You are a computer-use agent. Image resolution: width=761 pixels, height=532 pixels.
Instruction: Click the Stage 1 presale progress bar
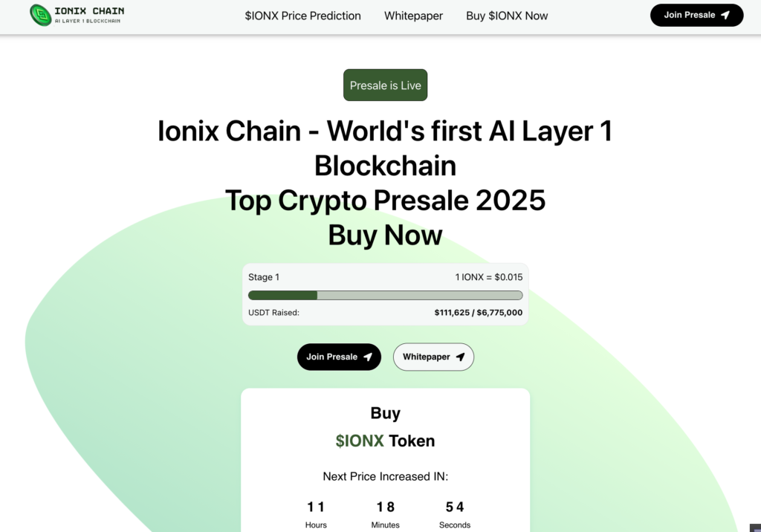(x=386, y=295)
